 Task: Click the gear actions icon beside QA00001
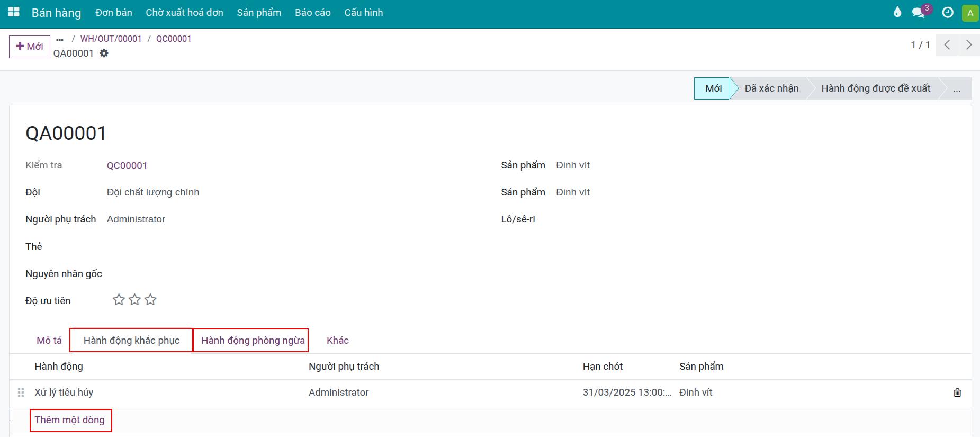104,53
